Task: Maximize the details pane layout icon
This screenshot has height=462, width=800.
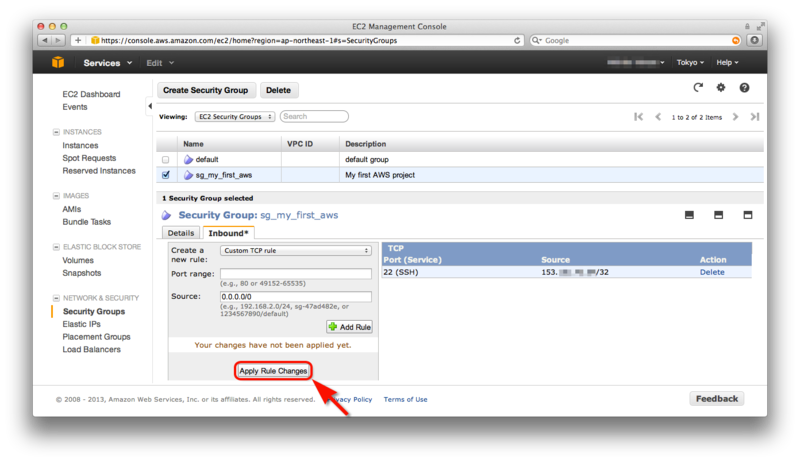Action: point(747,215)
